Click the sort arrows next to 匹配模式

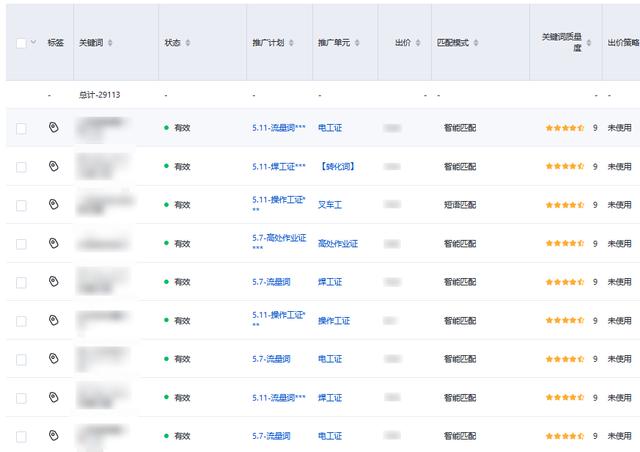(476, 43)
